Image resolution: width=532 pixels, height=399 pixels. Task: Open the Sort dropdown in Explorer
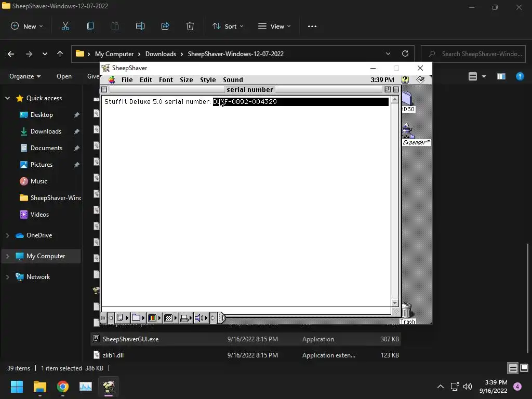tap(228, 26)
